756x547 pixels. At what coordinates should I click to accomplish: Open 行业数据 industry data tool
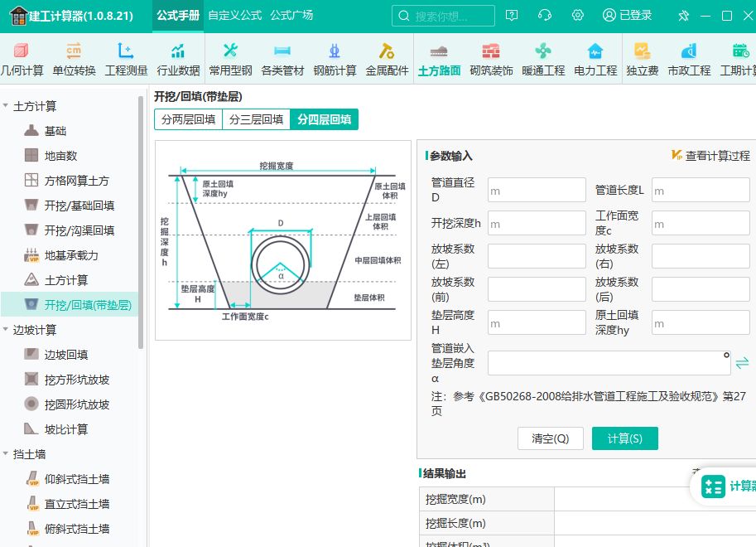click(x=178, y=59)
